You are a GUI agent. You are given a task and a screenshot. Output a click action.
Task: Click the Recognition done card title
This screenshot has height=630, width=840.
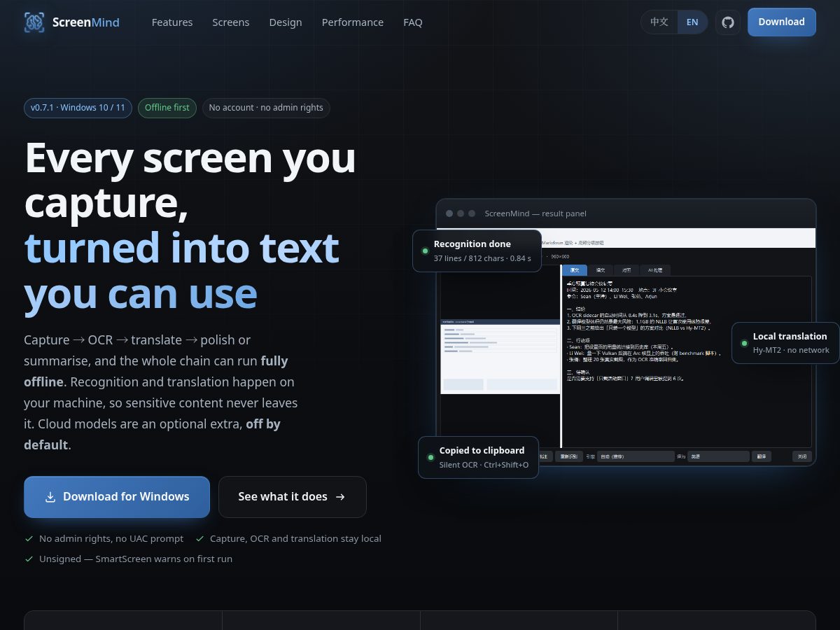click(x=472, y=244)
